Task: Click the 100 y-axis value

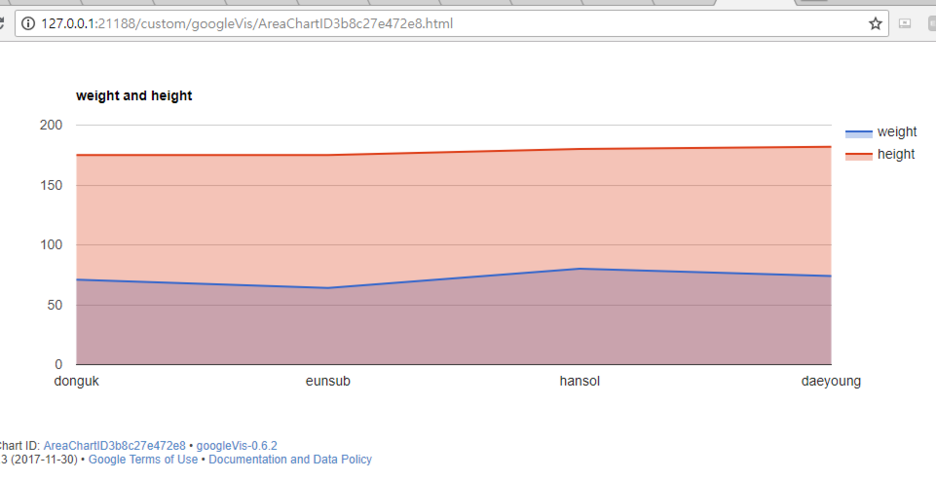Action: [51, 245]
